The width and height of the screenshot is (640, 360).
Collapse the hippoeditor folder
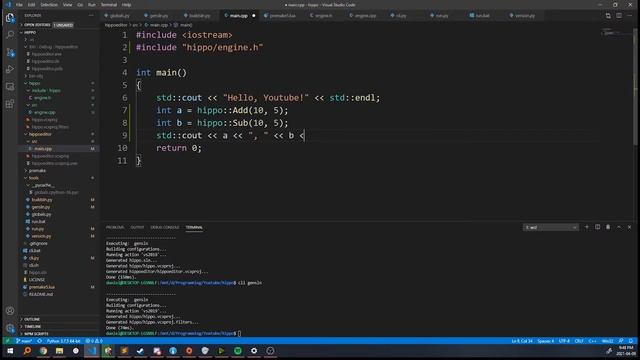tap(40, 134)
